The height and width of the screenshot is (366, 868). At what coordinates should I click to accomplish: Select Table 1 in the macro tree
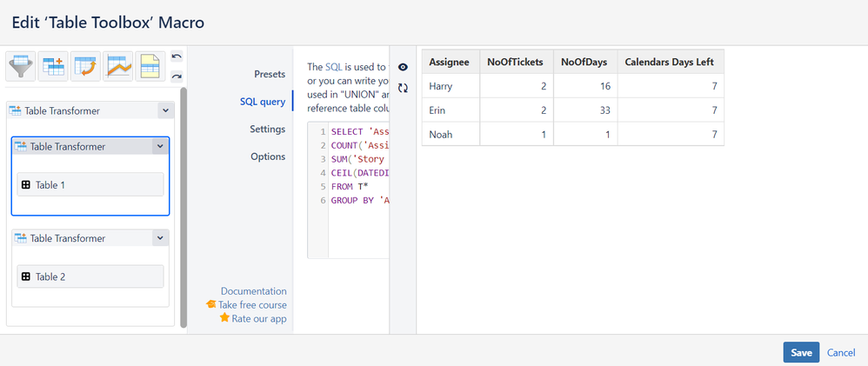(x=90, y=184)
